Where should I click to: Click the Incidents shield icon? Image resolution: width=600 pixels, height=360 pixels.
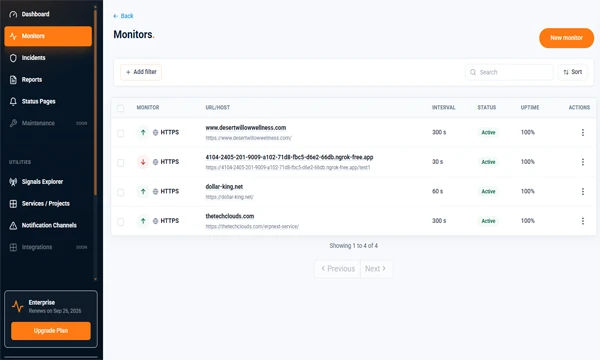coord(13,58)
